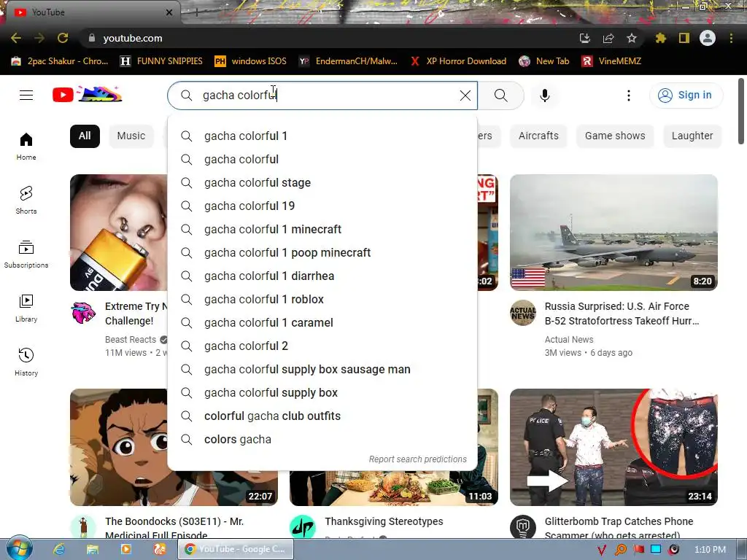Screen dimensions: 747x560
Task: Choose suggestion 'gacha colorful 1 caramel'
Action: pyautogui.click(x=322, y=323)
